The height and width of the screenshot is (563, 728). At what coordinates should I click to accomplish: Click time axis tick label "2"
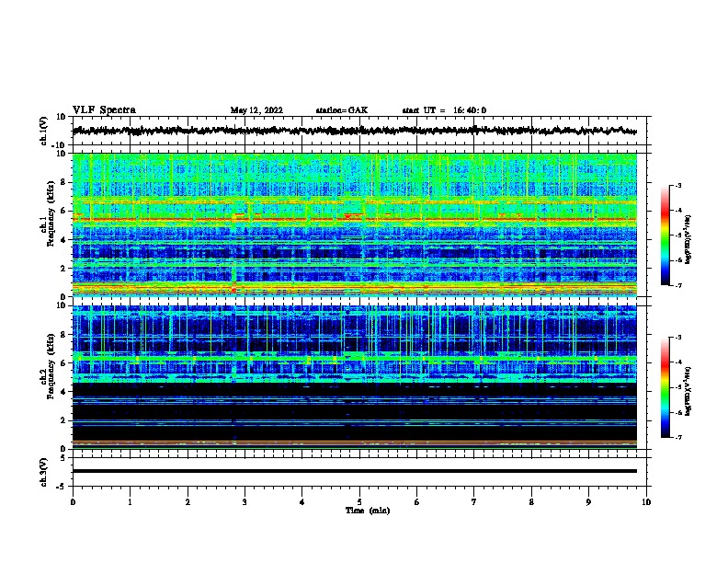[188, 502]
